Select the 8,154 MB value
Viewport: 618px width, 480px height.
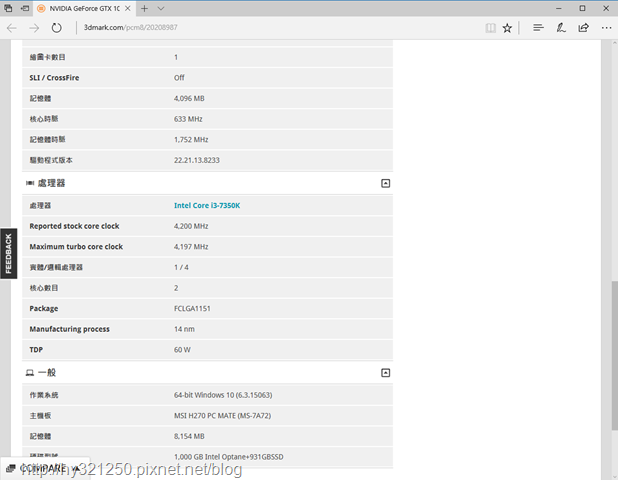click(x=189, y=436)
